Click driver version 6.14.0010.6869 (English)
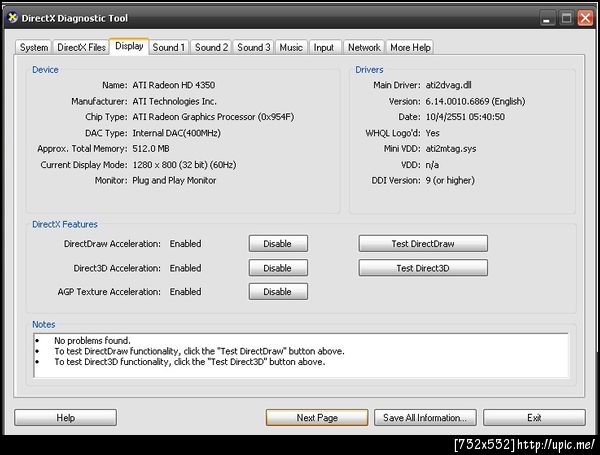Screen dimensions: 600x455 [475, 101]
